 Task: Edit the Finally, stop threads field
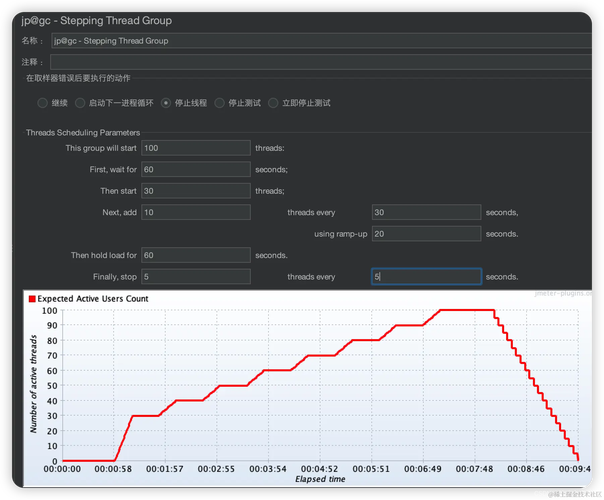coord(196,277)
